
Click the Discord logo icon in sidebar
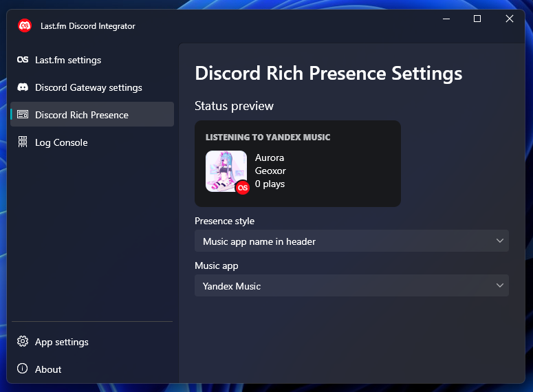pyautogui.click(x=23, y=87)
